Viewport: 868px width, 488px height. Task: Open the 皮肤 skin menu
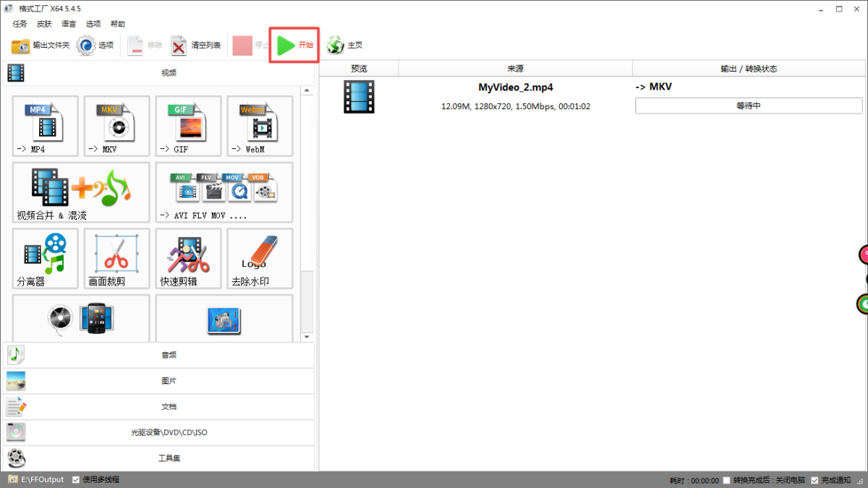(44, 24)
